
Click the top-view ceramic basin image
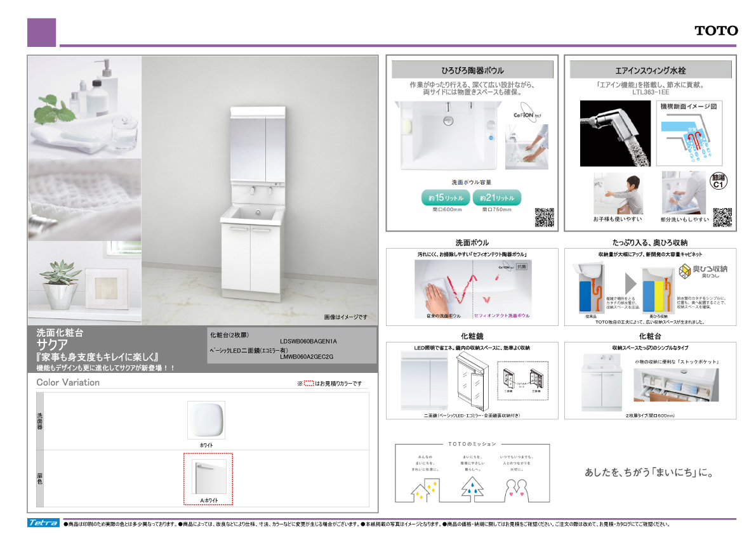[448, 136]
